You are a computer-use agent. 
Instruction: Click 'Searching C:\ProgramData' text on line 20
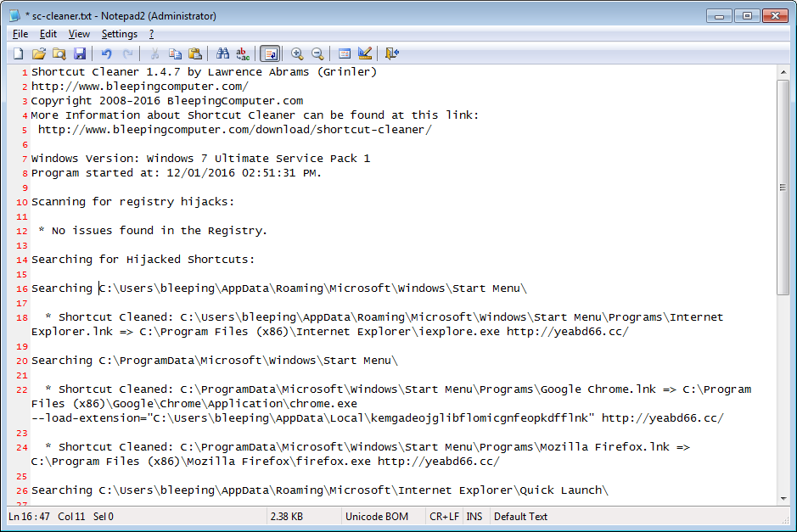[113, 361]
